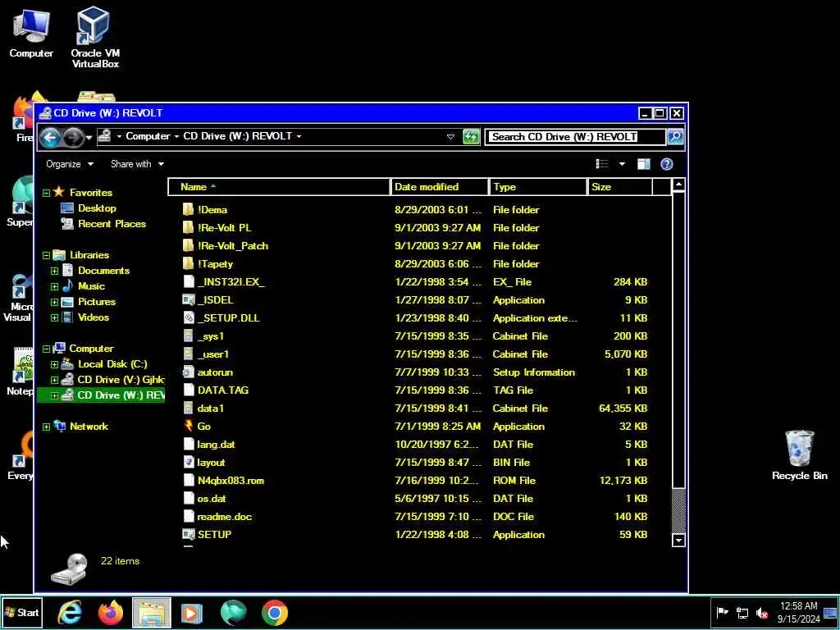Click the scroll up arrow of file list
Screen dimensions: 840x630
(x=678, y=185)
